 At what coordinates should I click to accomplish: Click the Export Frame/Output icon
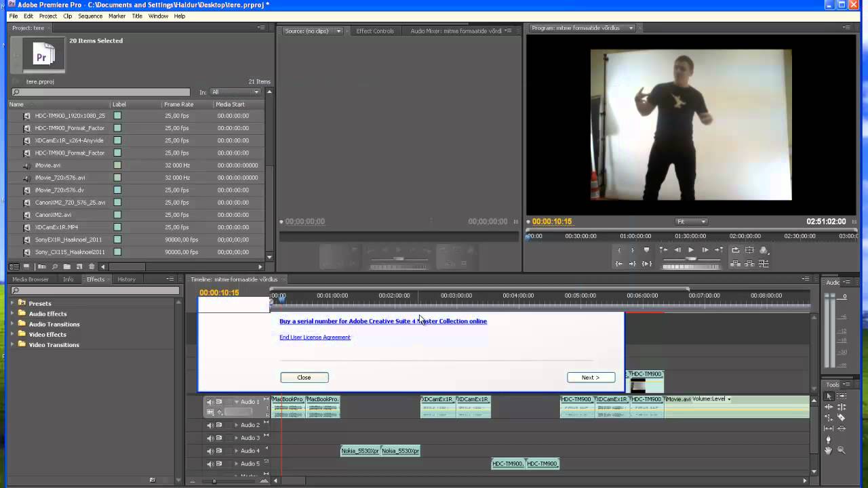[764, 250]
